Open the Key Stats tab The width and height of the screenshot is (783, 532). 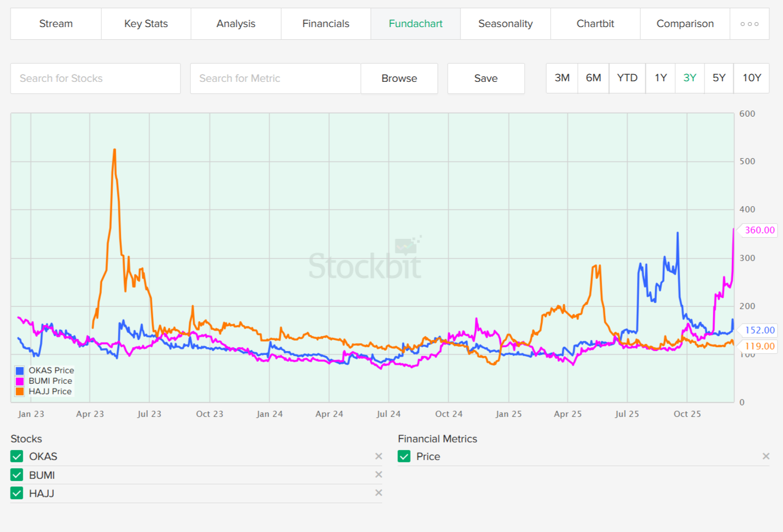[146, 24]
